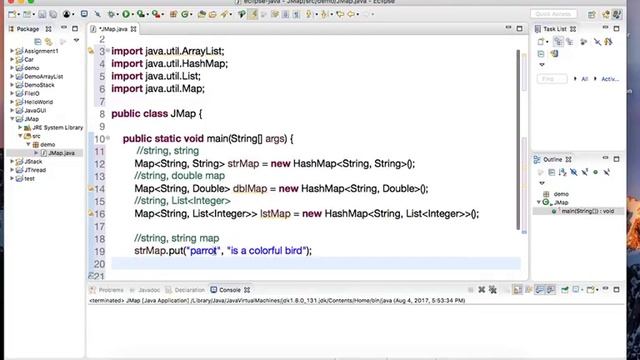Click the All link in Task List

tap(584, 79)
